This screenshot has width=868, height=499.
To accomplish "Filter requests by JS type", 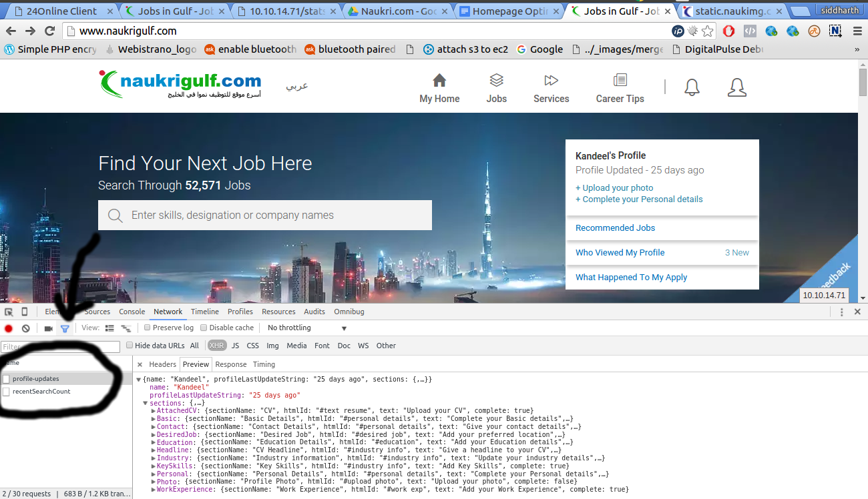I will click(x=235, y=346).
